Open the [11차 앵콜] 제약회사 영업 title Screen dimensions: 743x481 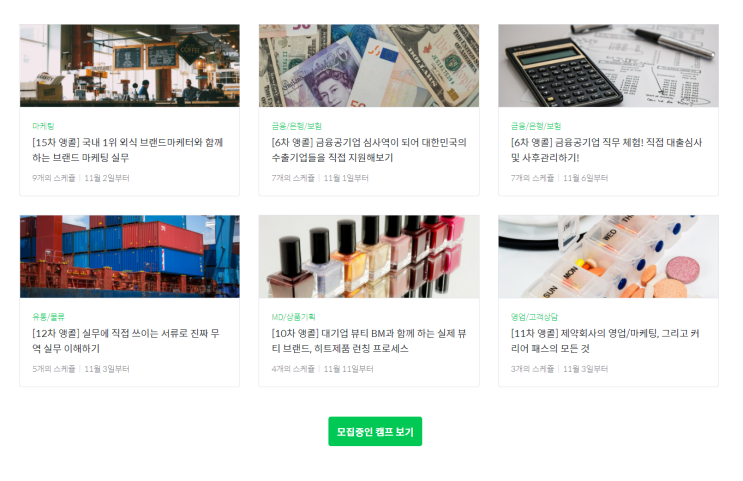(x=605, y=341)
